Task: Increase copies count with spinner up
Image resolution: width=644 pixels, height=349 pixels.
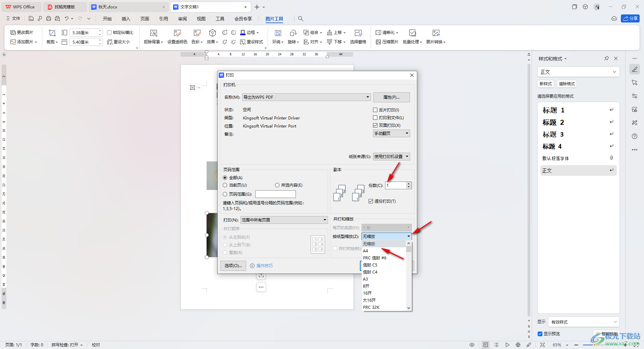Action: click(409, 184)
